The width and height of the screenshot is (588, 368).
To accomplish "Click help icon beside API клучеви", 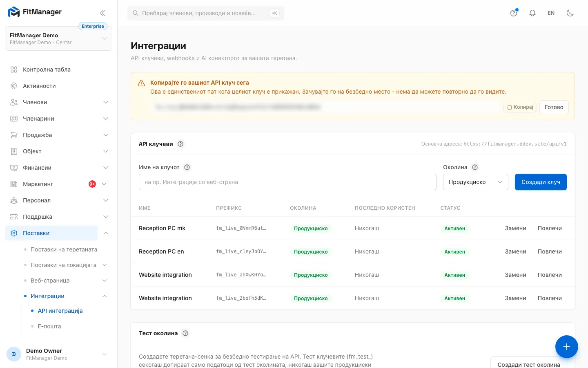I will point(180,144).
